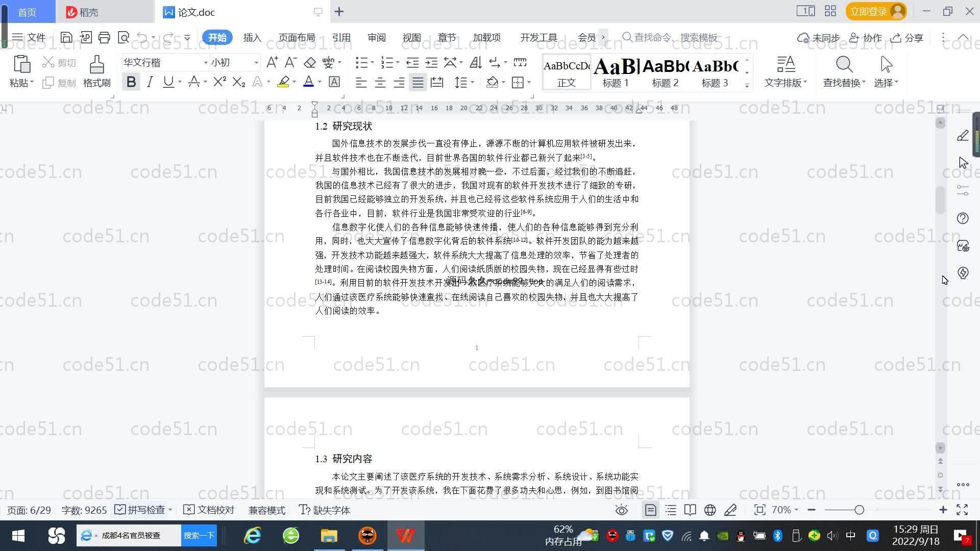Increase font size with A+ icon
Screen dimensions: 980x551
tap(272, 62)
